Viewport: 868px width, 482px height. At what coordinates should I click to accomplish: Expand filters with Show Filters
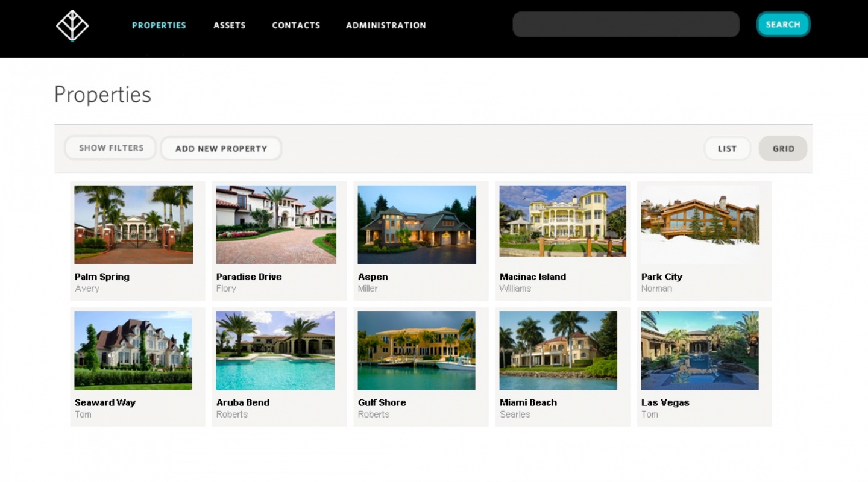pyautogui.click(x=111, y=148)
